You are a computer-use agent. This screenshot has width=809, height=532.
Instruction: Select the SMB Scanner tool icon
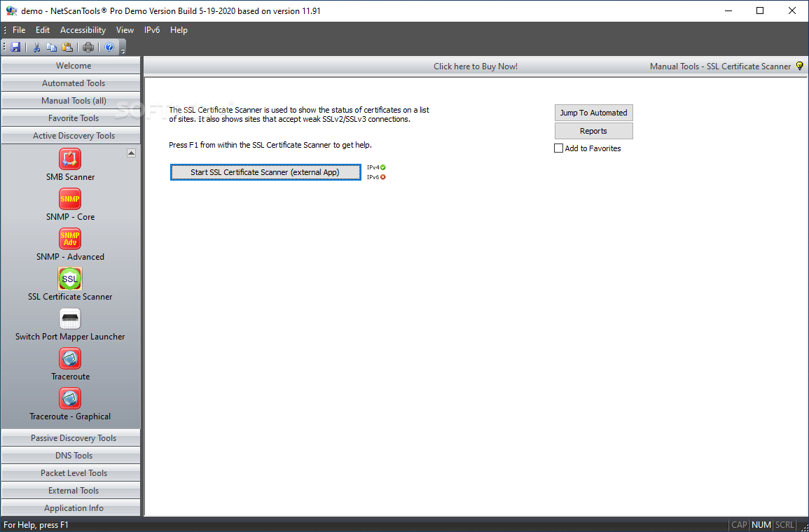pyautogui.click(x=69, y=159)
